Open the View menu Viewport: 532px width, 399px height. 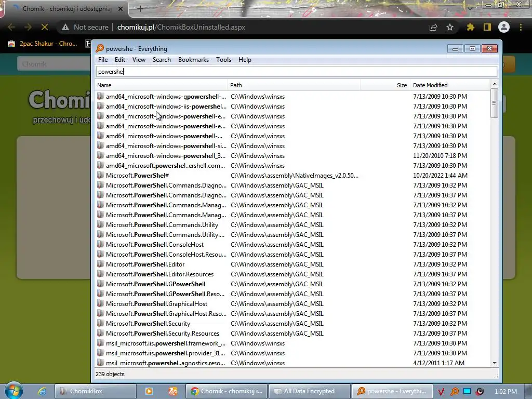click(x=139, y=60)
